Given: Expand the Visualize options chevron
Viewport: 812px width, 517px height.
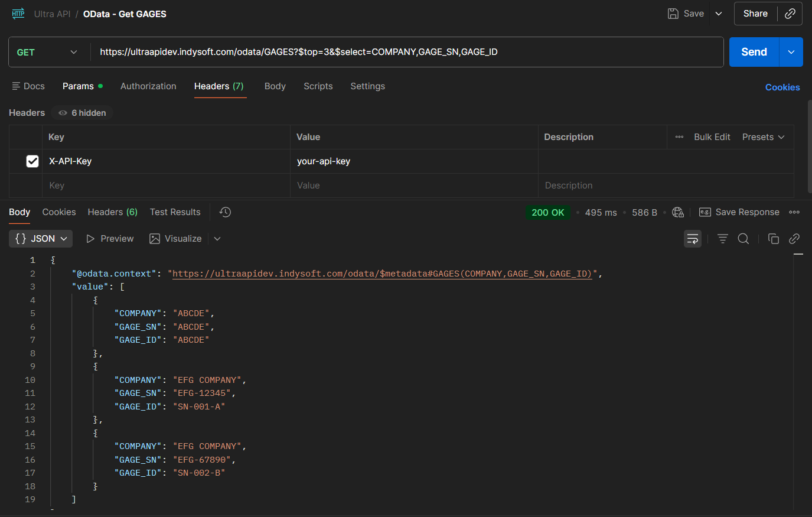Looking at the screenshot, I should (x=217, y=239).
